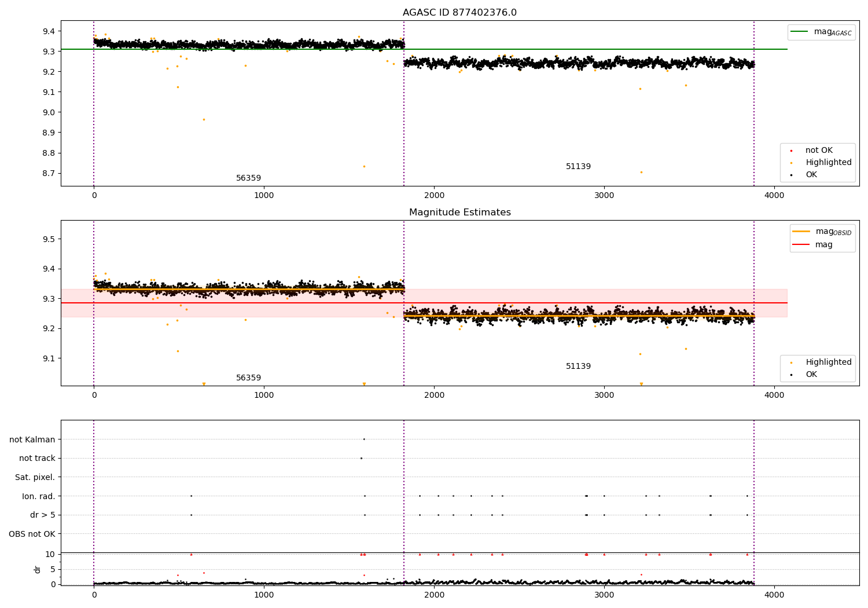Click the 5 tick on the dr axis
868x608 pixels.
click(x=53, y=569)
